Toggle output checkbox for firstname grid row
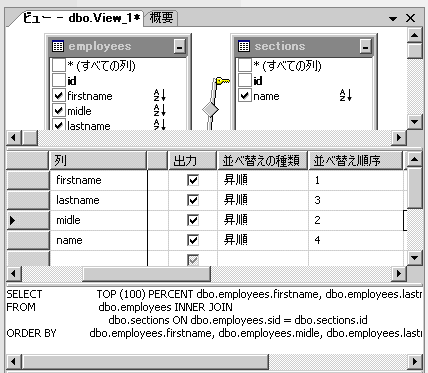This screenshot has height=373, width=428. pyautogui.click(x=193, y=180)
